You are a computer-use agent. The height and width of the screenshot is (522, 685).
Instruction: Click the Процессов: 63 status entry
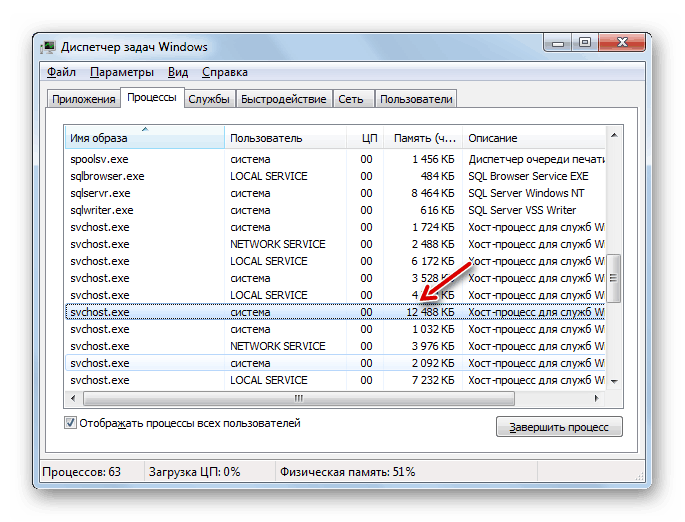pyautogui.click(x=81, y=472)
